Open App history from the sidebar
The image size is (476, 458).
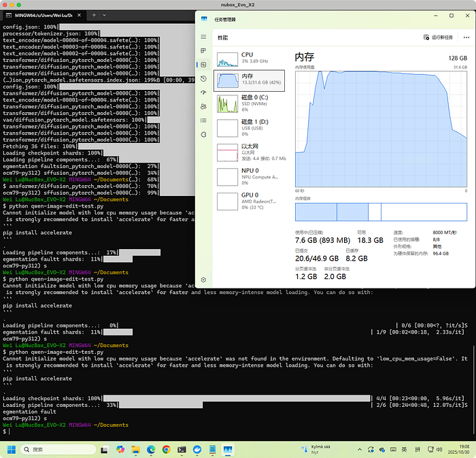(203, 79)
